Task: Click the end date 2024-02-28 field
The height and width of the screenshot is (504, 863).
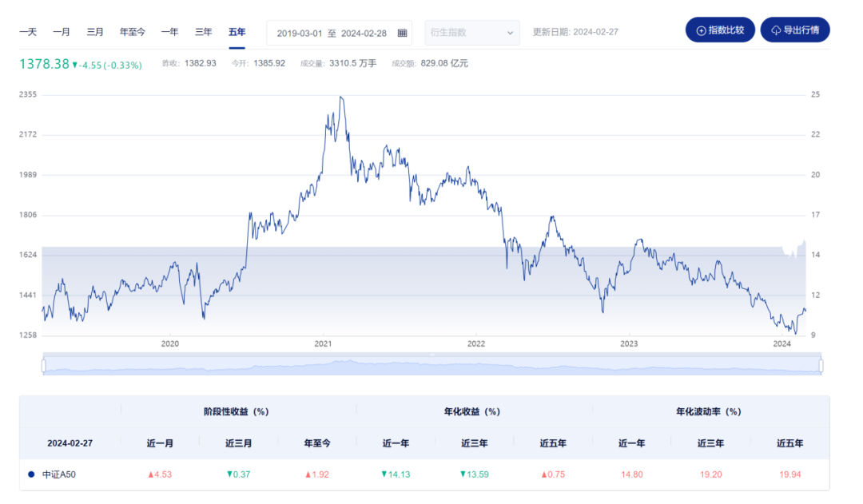Action: 364,33
